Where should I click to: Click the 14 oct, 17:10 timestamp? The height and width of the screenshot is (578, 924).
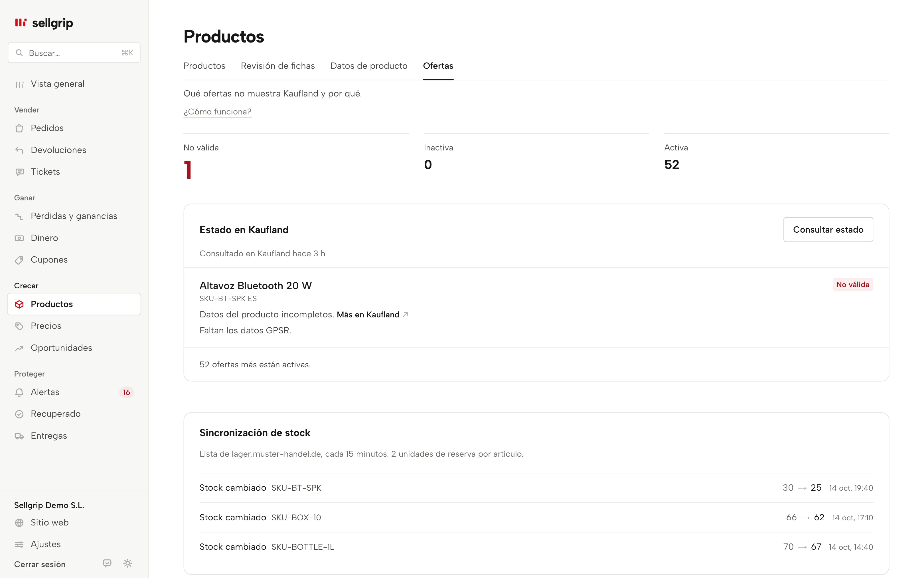pyautogui.click(x=852, y=517)
